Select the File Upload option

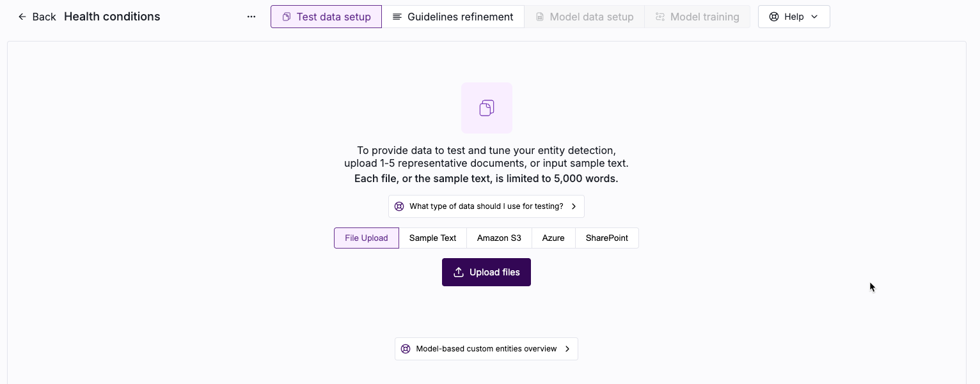(366, 238)
